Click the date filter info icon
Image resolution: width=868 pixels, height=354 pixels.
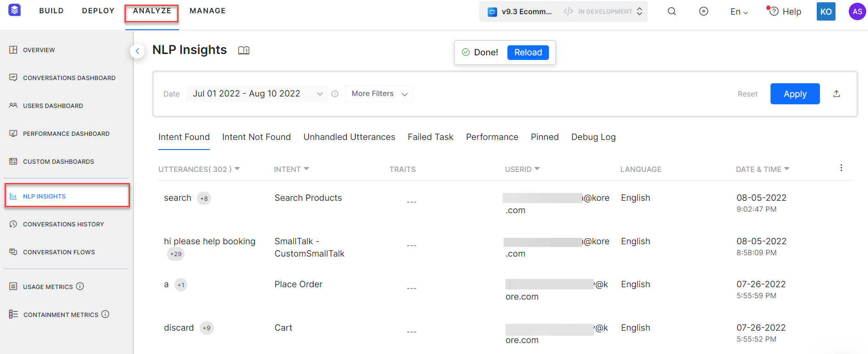(x=335, y=94)
